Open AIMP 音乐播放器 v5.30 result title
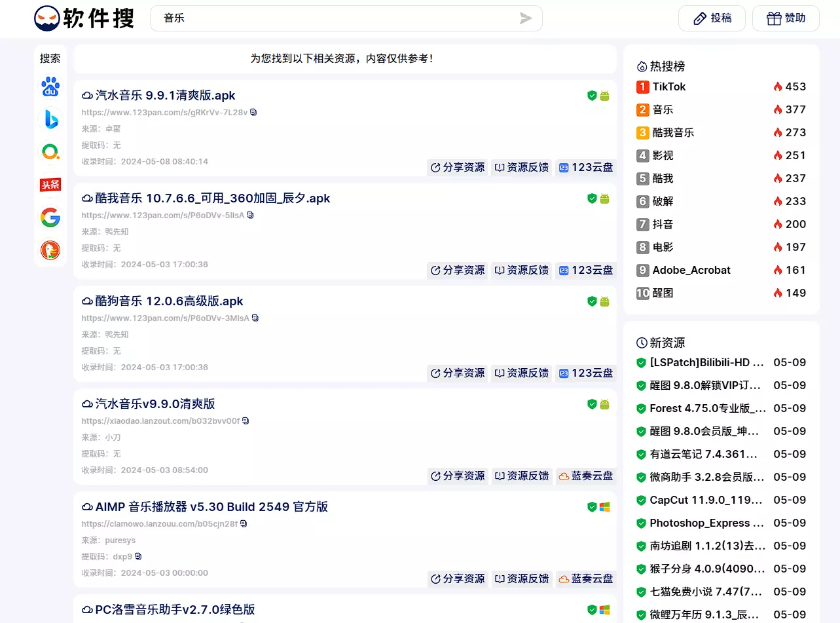The image size is (840, 623). click(211, 507)
